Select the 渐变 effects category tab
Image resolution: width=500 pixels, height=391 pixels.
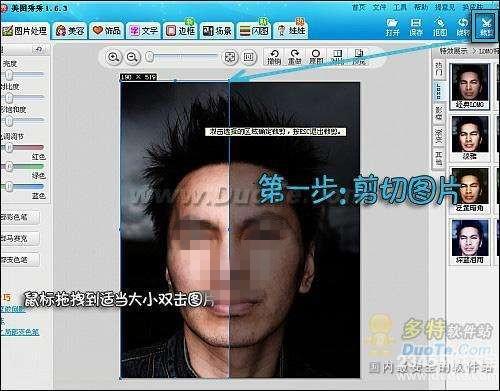439,136
